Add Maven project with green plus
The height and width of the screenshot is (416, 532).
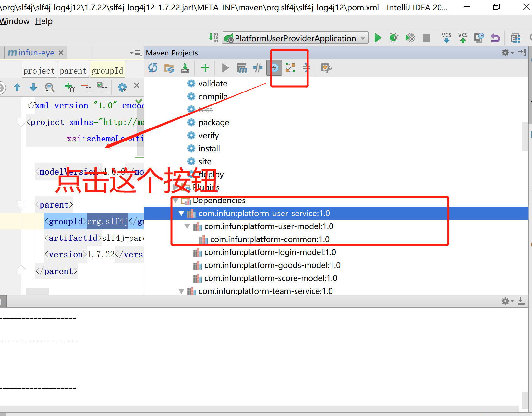pos(205,68)
